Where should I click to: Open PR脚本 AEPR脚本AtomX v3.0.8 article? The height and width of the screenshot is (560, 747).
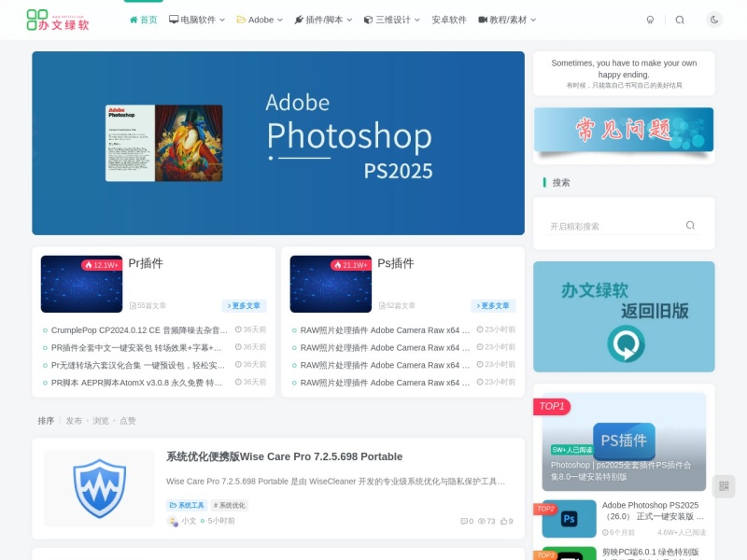click(136, 383)
